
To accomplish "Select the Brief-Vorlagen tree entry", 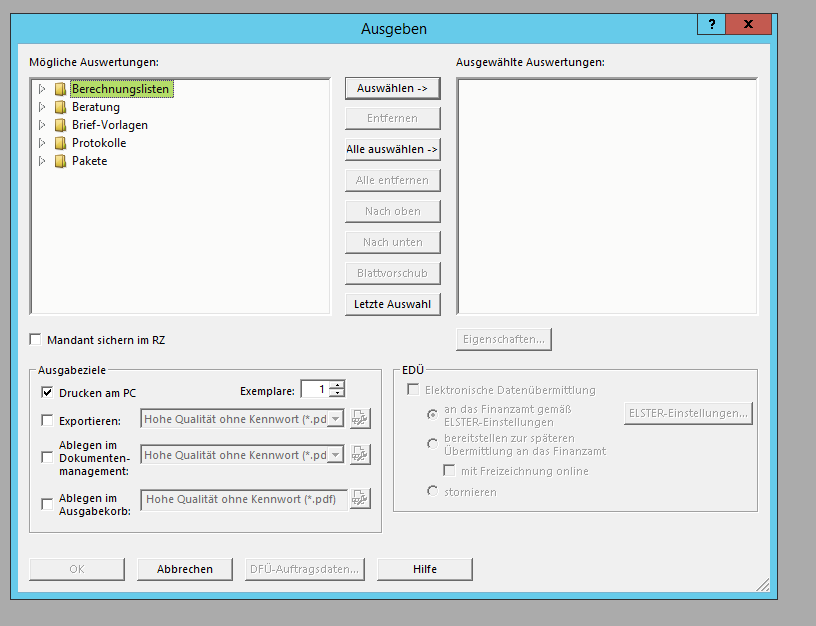I will pos(110,125).
